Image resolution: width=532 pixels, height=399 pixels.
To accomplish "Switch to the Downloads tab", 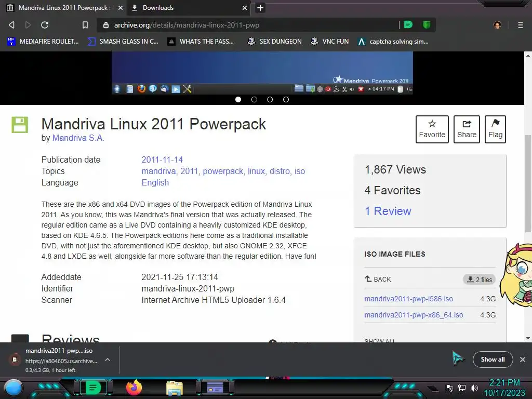I will pyautogui.click(x=189, y=8).
